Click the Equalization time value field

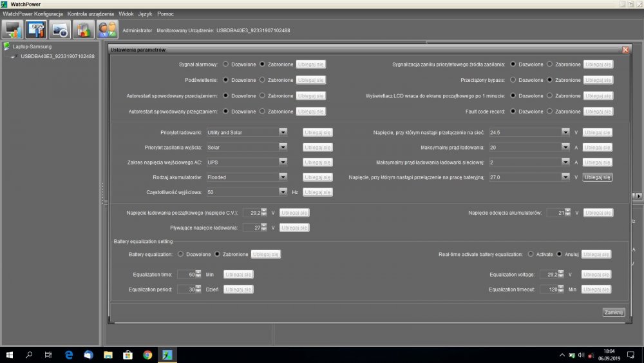(185, 274)
